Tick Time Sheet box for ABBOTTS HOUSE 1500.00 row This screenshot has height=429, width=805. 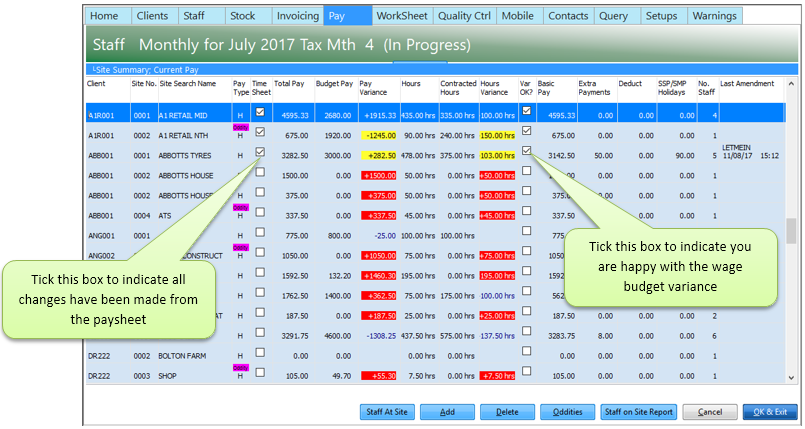tap(260, 171)
